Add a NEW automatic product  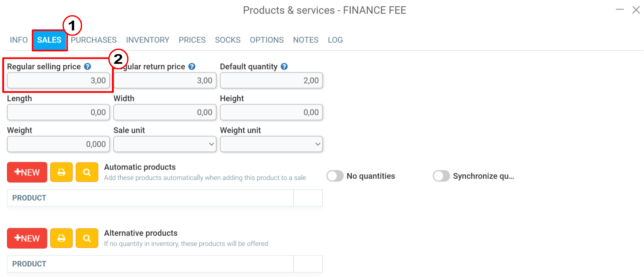click(27, 172)
